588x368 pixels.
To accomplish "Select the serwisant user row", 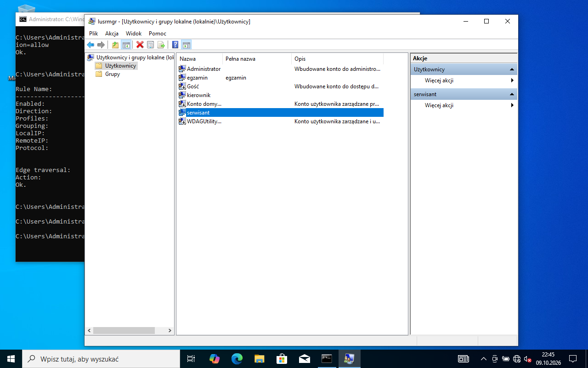I will pos(280,113).
